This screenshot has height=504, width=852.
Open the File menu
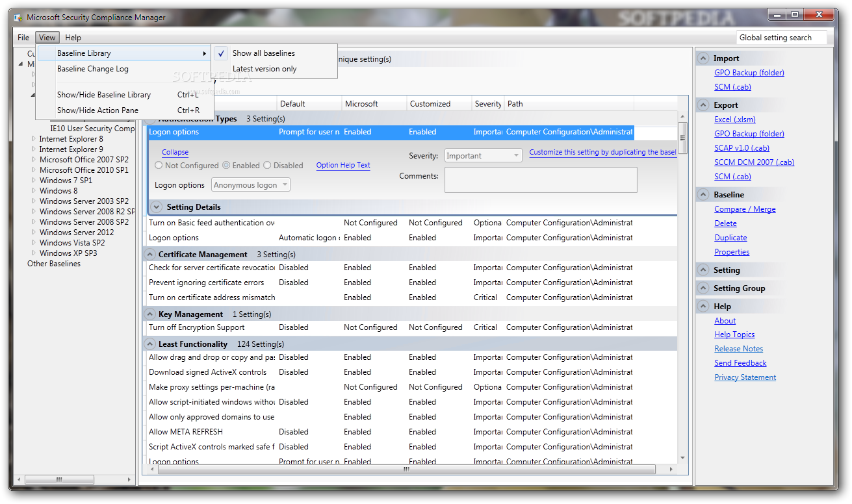tap(23, 38)
